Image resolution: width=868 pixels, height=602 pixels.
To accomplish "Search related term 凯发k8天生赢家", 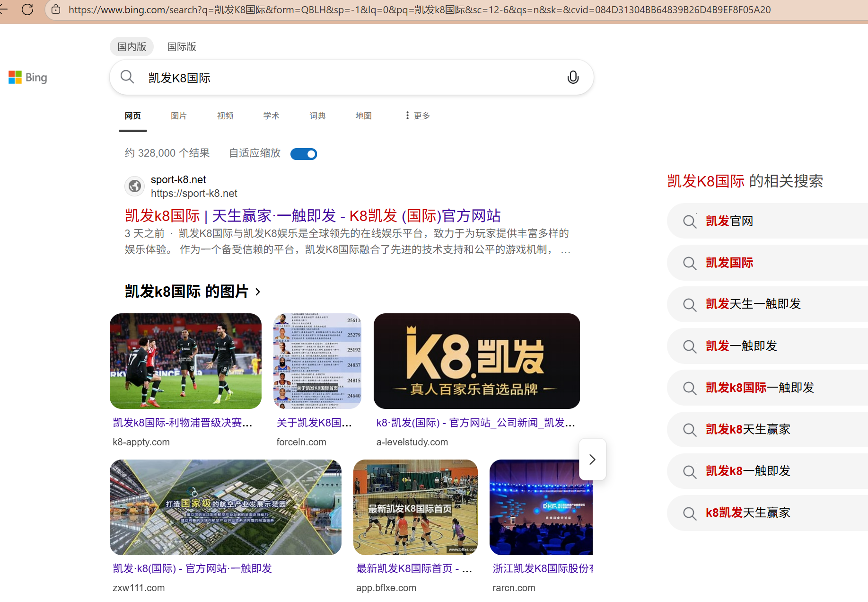I will click(x=748, y=429).
